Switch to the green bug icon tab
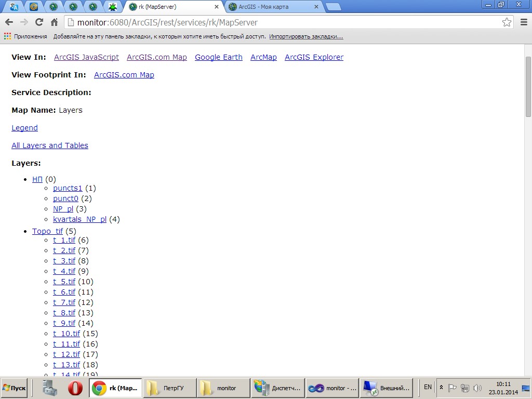This screenshot has width=532, height=399. (x=113, y=7)
